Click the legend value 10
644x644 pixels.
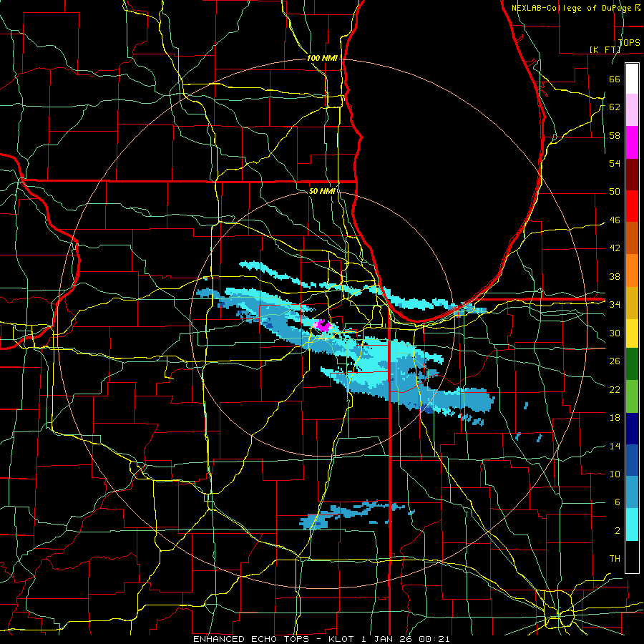click(x=615, y=474)
